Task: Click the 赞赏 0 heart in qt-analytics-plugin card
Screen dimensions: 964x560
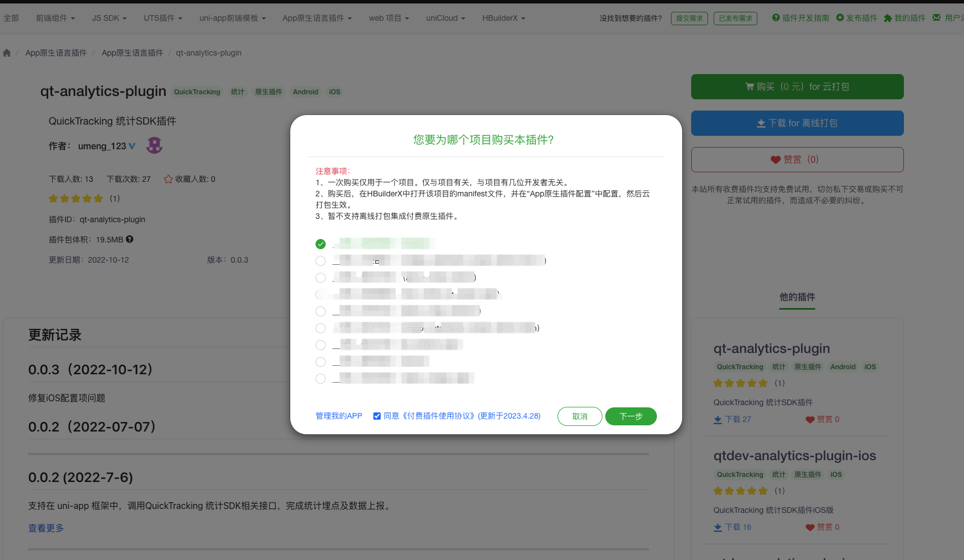Action: tap(810, 420)
